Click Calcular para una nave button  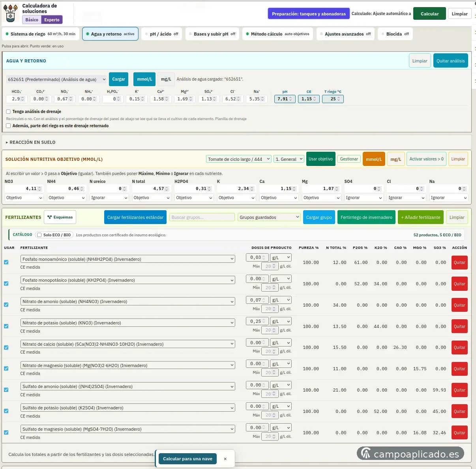coord(187,459)
